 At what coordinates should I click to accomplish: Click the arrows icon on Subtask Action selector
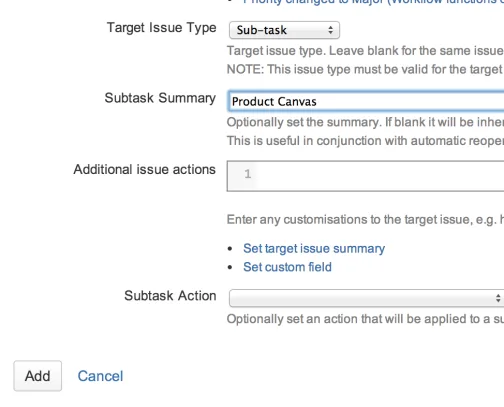click(498, 298)
